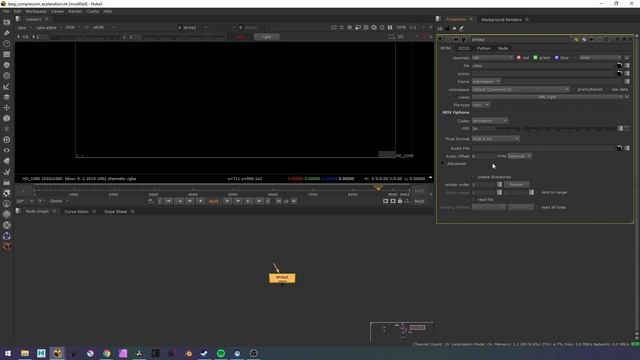
Task: Open the Pixel Format dropdown
Action: click(x=496, y=139)
